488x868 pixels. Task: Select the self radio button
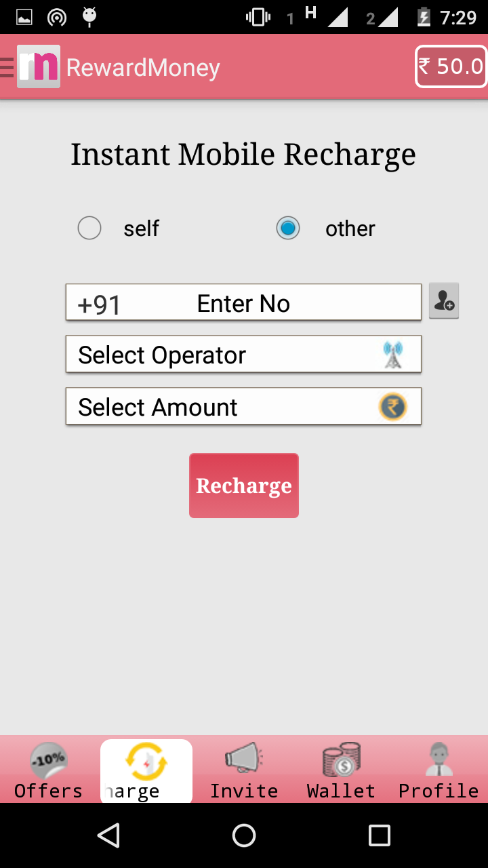[89, 228]
